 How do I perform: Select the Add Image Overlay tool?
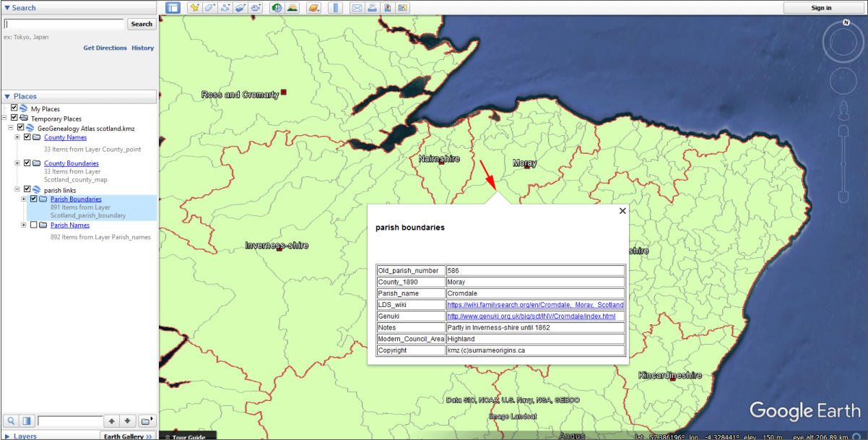pyautogui.click(x=241, y=8)
